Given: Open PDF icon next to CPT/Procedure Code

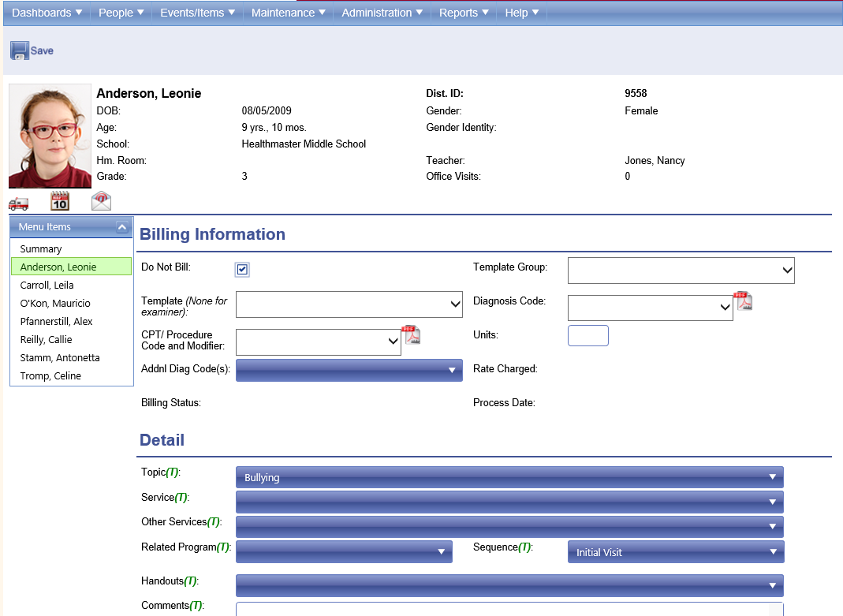Looking at the screenshot, I should 411,335.
